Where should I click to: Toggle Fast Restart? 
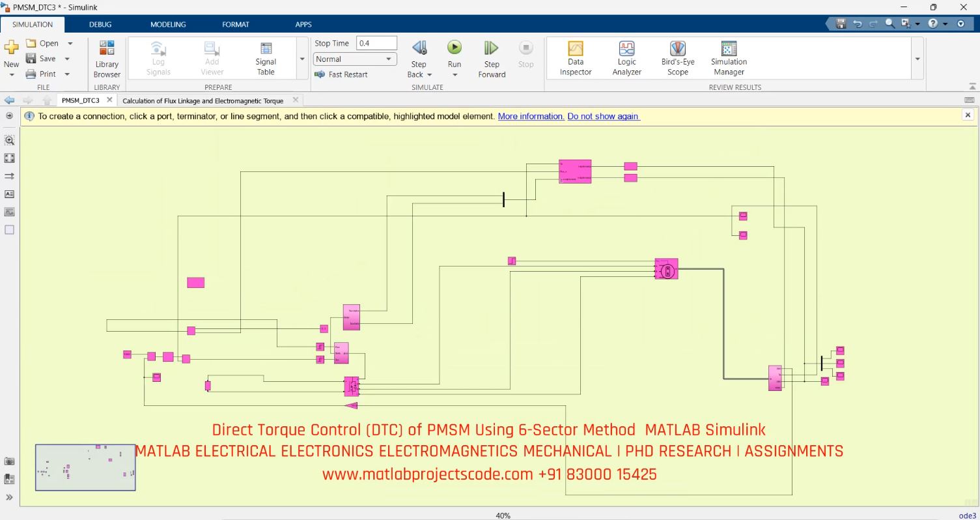341,74
